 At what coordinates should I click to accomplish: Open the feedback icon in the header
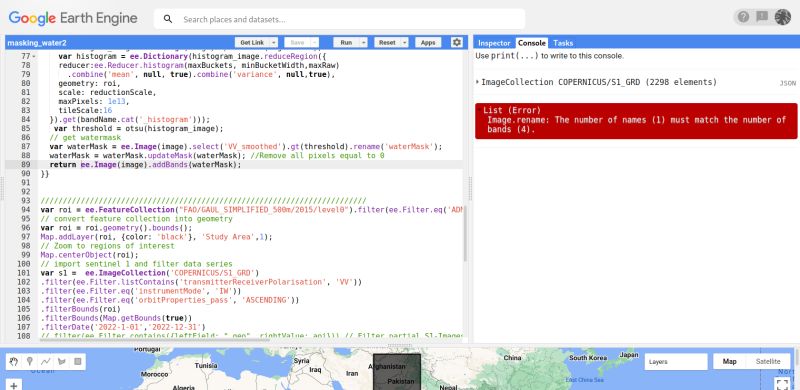click(x=762, y=17)
